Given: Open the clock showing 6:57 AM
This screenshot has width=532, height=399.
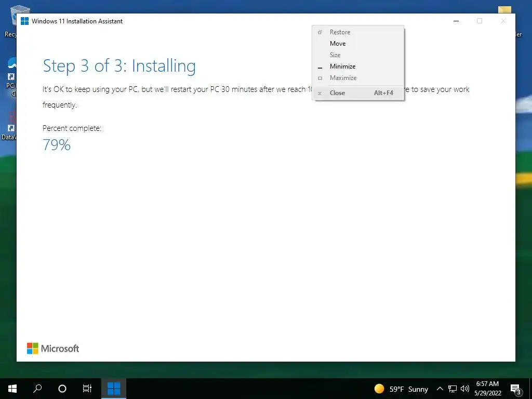Looking at the screenshot, I should (487, 389).
